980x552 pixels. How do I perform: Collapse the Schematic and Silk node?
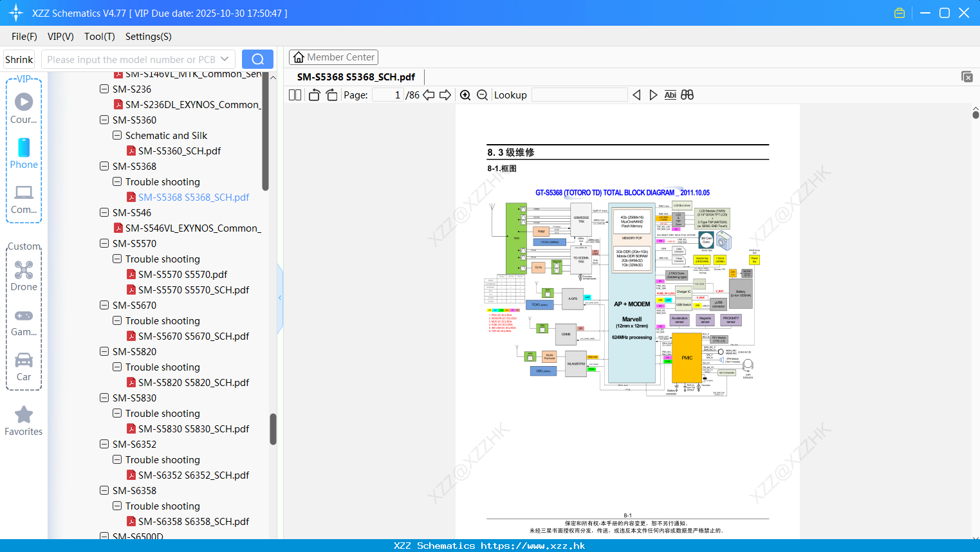[x=117, y=136]
